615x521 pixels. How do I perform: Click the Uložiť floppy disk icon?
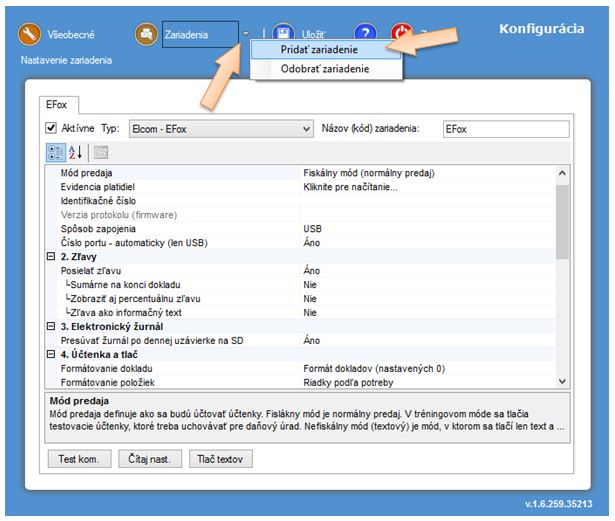284,35
